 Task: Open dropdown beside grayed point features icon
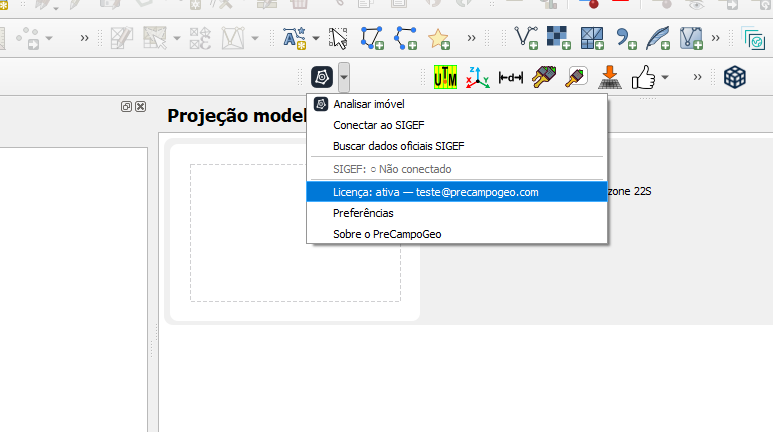click(x=49, y=38)
